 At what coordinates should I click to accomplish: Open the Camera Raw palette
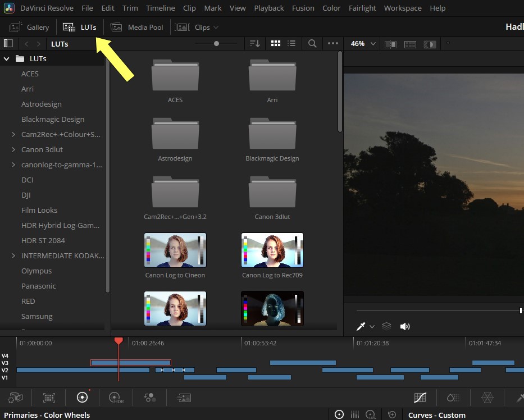pos(15,398)
